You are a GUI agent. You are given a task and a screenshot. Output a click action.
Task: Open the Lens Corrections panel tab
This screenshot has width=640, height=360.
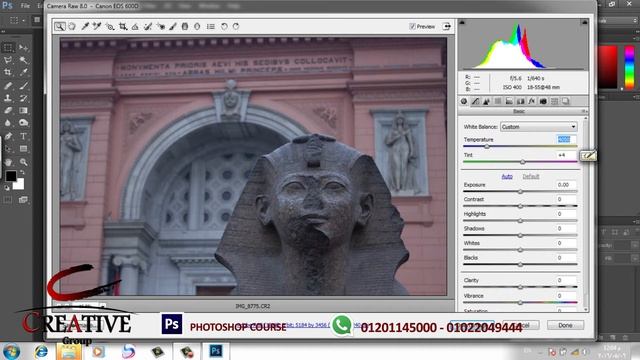520,101
